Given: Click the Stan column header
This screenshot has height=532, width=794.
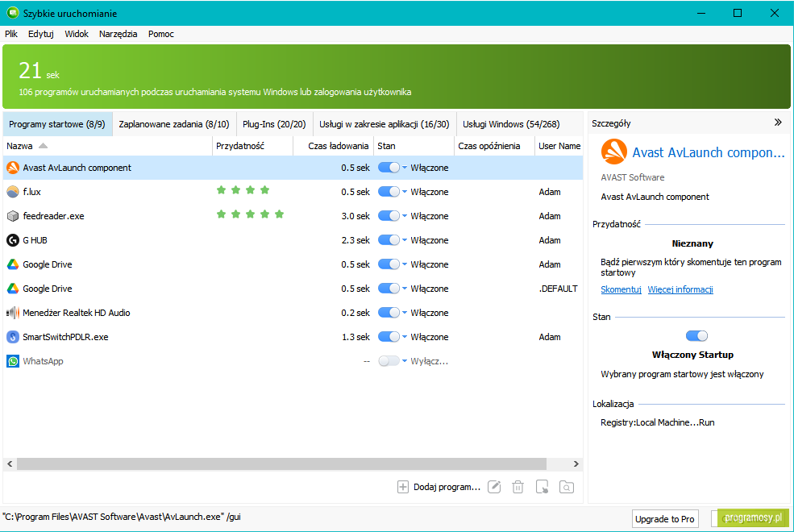Looking at the screenshot, I should click(414, 146).
